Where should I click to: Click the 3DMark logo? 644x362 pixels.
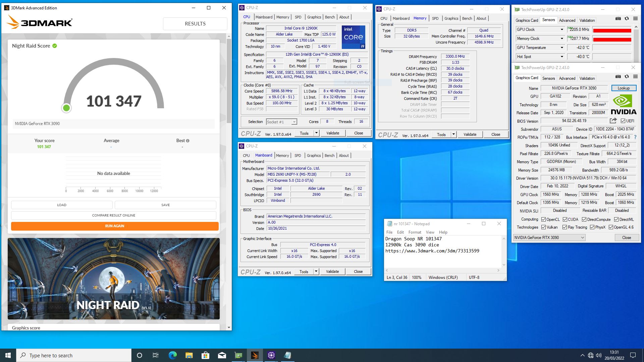pyautogui.click(x=40, y=23)
